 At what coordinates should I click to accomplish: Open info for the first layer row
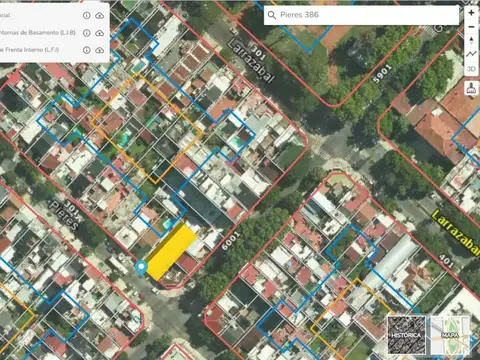tap(87, 15)
